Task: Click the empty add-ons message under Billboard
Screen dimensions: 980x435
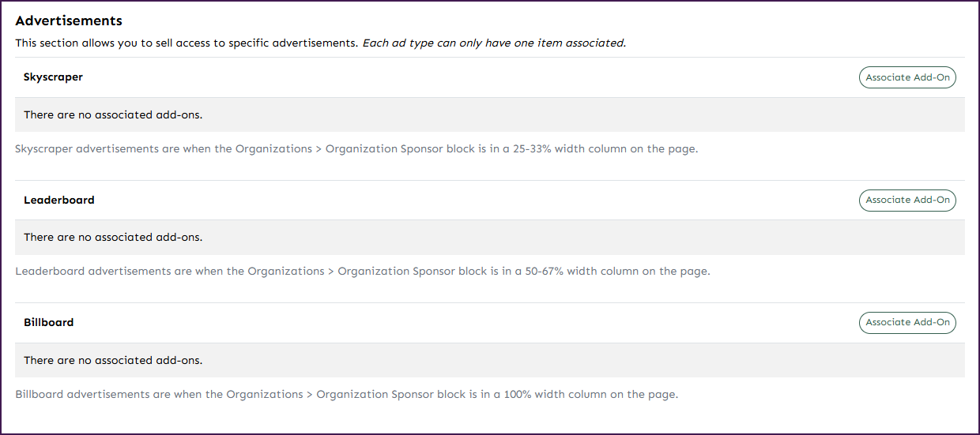Action: (113, 361)
